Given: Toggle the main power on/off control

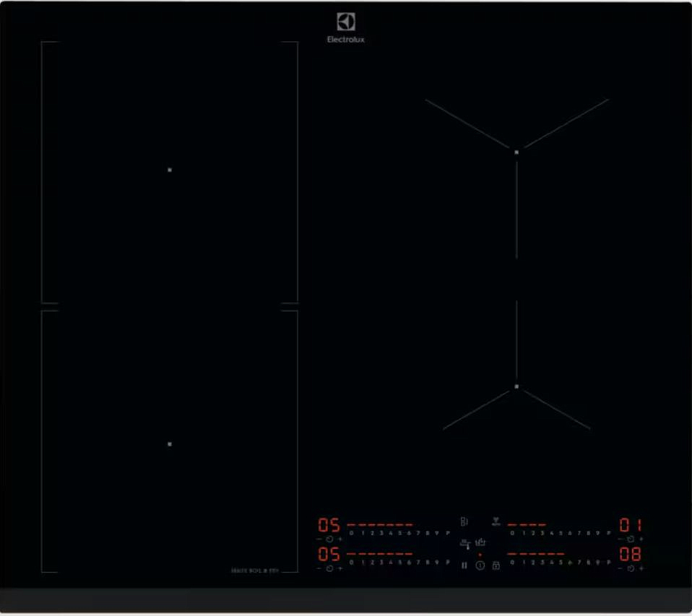Looking at the screenshot, I should click(479, 565).
